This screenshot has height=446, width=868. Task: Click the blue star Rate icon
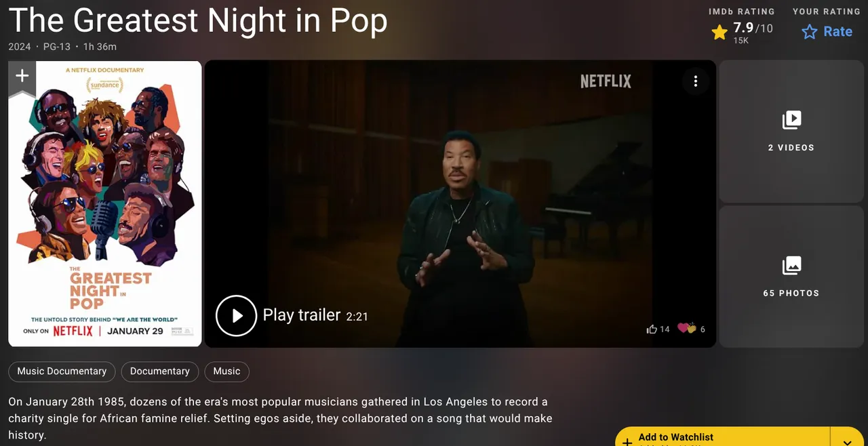tap(810, 32)
